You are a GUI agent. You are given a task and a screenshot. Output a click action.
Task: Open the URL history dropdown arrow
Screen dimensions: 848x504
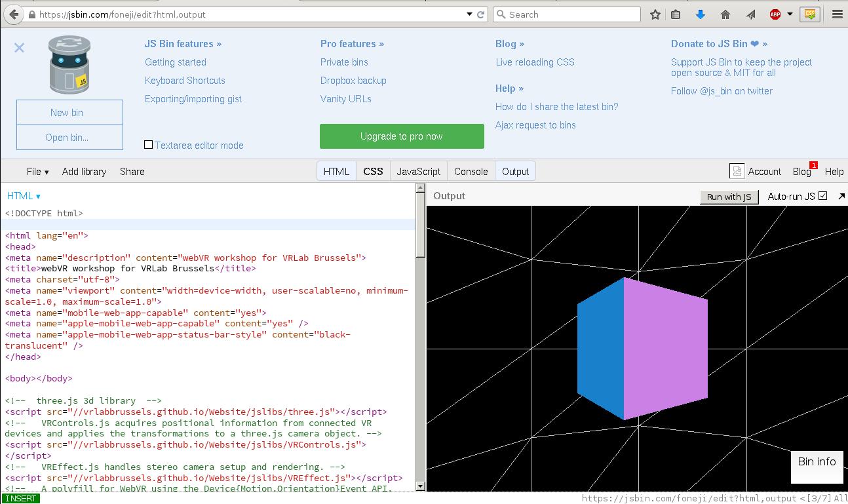(x=469, y=14)
